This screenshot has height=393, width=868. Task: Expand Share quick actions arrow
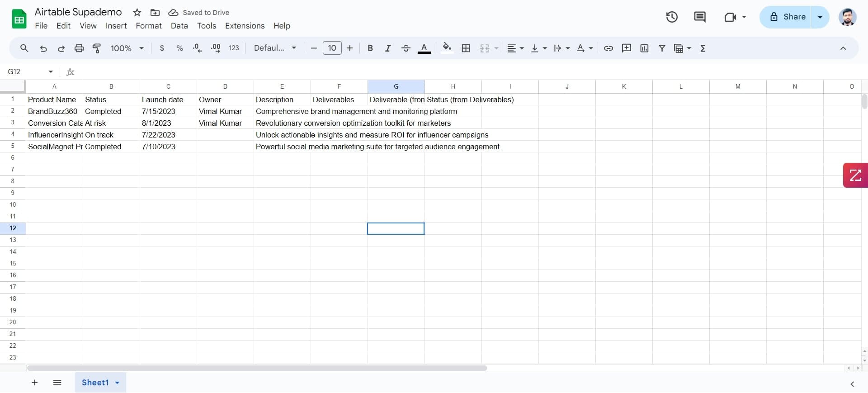(x=820, y=17)
